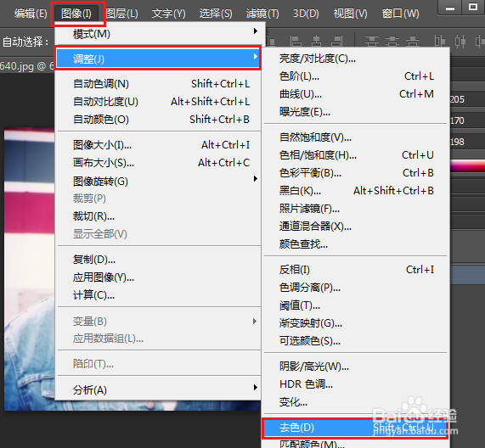
Task: Select 亮度/对比度(C)... adjustment
Action: pyautogui.click(x=355, y=58)
